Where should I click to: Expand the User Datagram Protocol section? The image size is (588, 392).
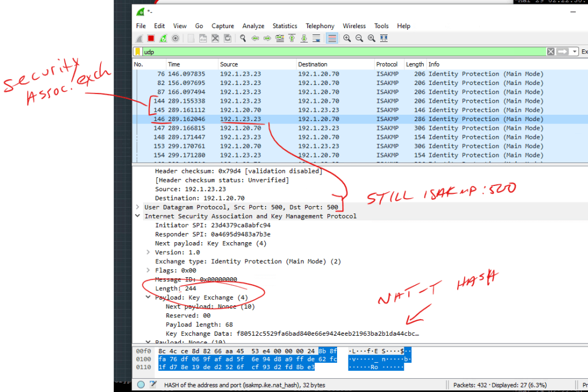coord(138,207)
